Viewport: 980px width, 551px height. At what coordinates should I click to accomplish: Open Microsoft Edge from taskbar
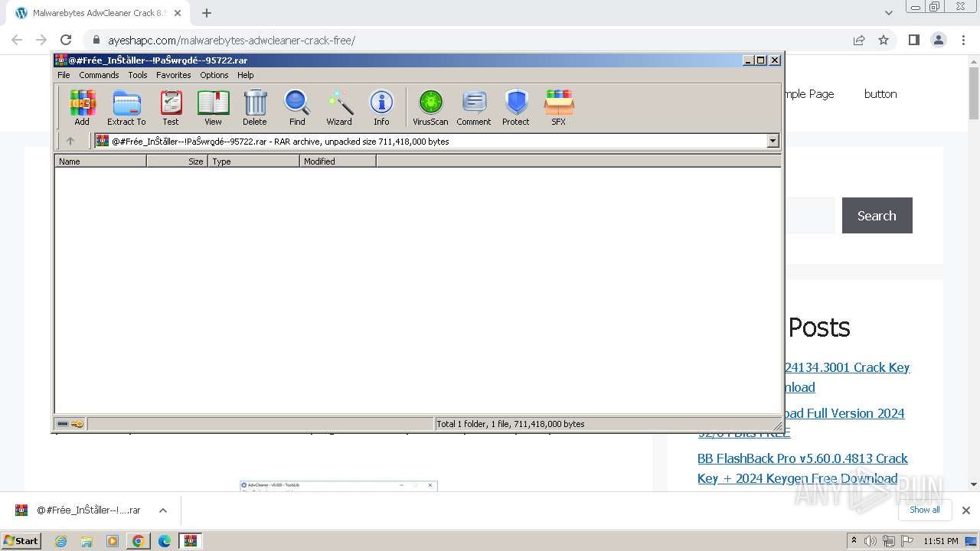click(165, 541)
